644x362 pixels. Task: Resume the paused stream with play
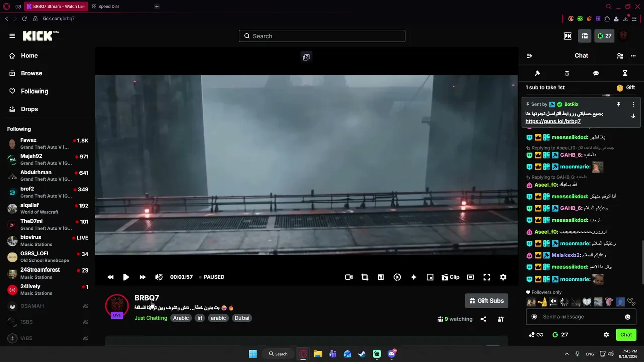(126, 277)
